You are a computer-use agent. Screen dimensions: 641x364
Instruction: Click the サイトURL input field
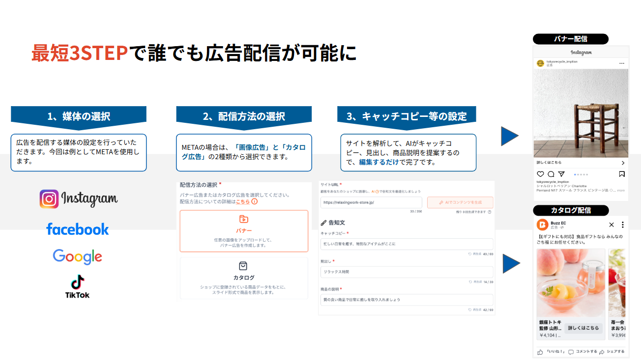(371, 202)
